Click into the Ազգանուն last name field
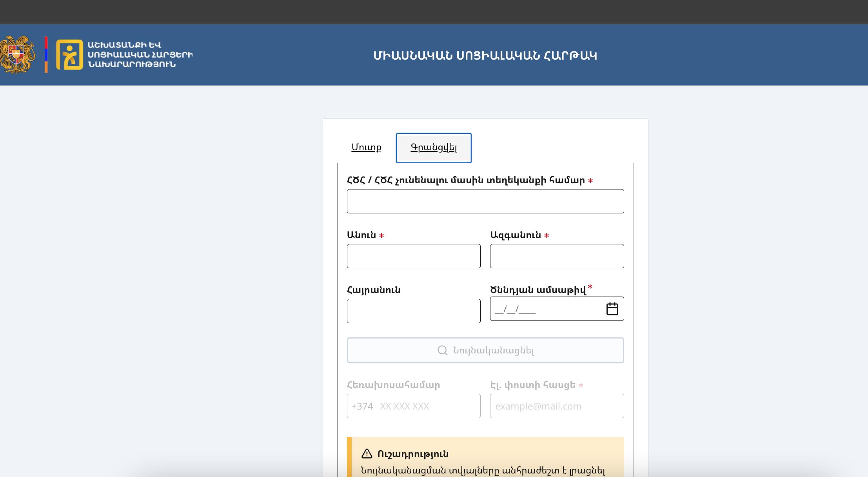The width and height of the screenshot is (868, 477). tap(557, 256)
